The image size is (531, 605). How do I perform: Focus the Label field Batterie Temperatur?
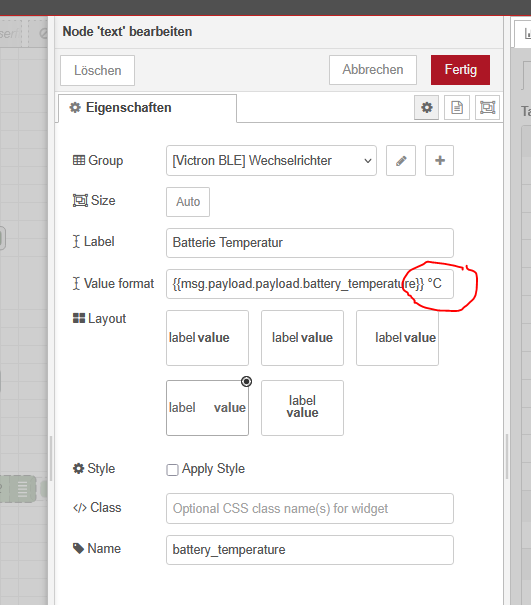pyautogui.click(x=310, y=243)
